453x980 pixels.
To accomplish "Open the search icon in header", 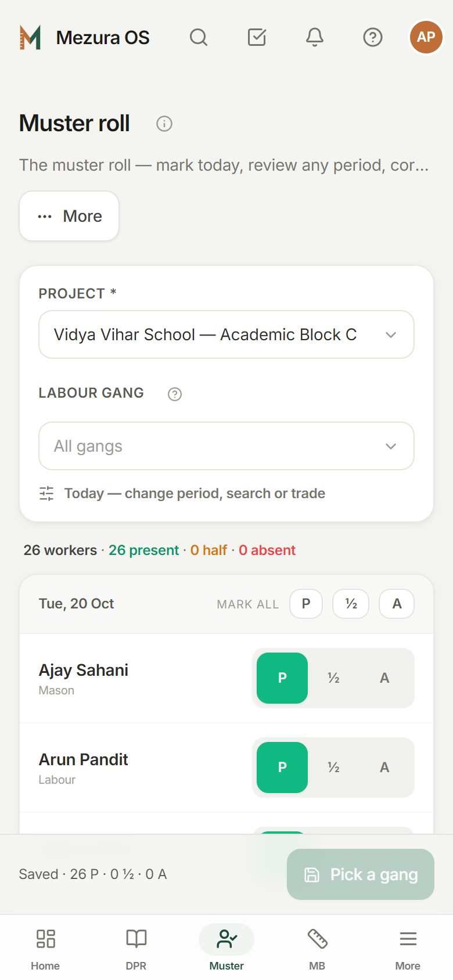I will point(199,37).
